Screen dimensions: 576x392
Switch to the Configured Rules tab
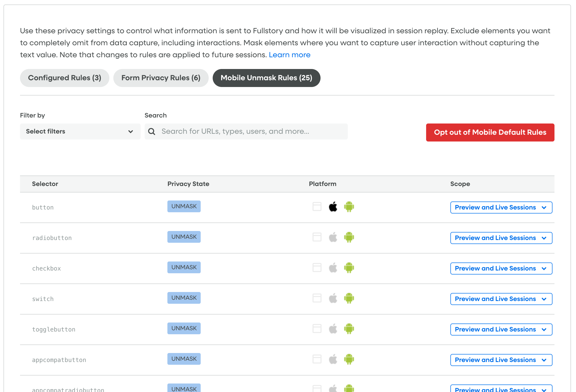[x=65, y=78]
